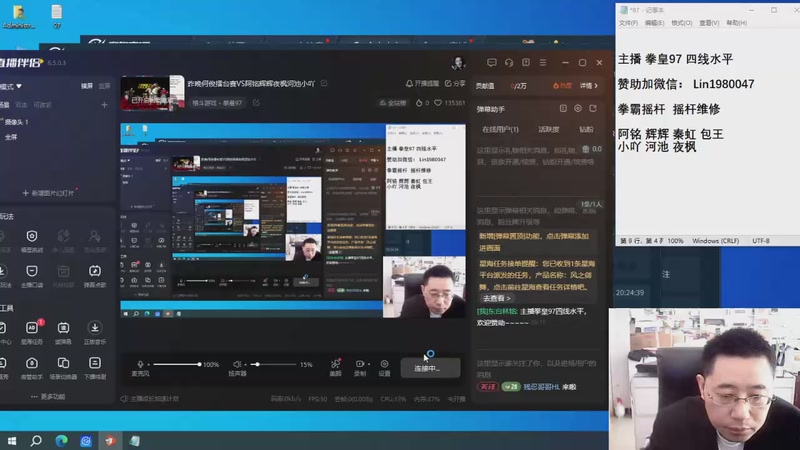Open the 弹幕点歌 icon
This screenshot has width=800, height=450.
tap(94, 270)
